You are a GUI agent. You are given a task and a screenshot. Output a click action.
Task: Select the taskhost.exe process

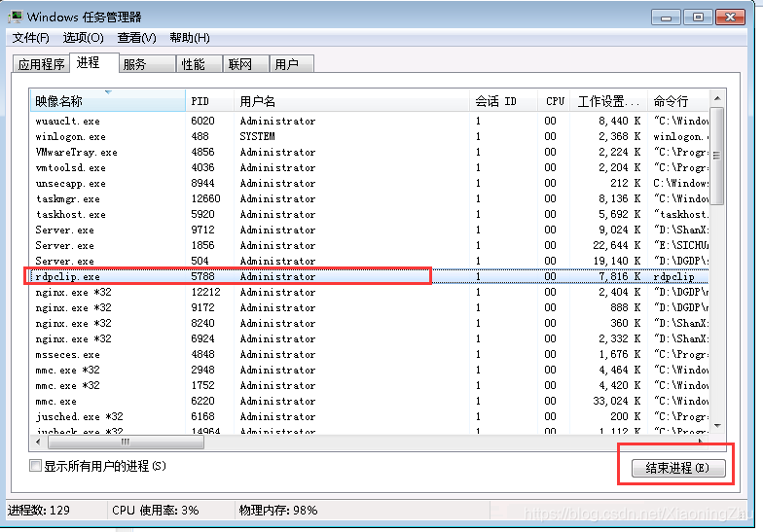point(369,214)
